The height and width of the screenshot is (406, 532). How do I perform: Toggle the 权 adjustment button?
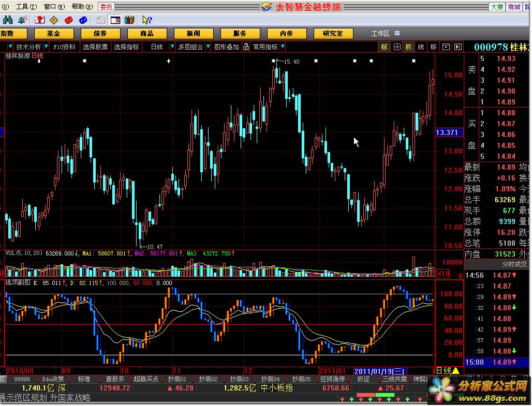[x=408, y=47]
